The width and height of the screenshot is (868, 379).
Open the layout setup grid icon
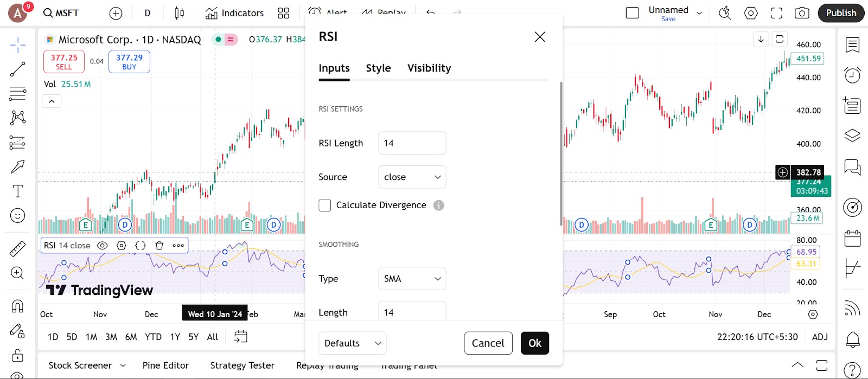[283, 13]
